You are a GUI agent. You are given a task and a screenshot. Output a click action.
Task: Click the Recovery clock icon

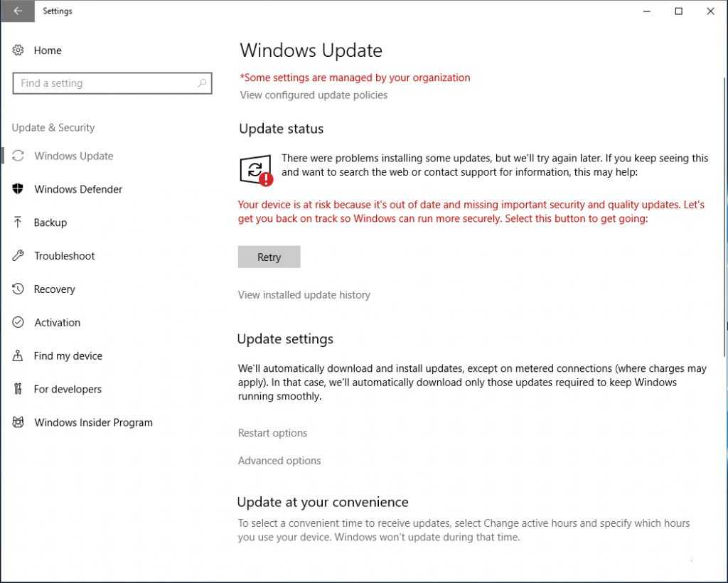tap(18, 289)
